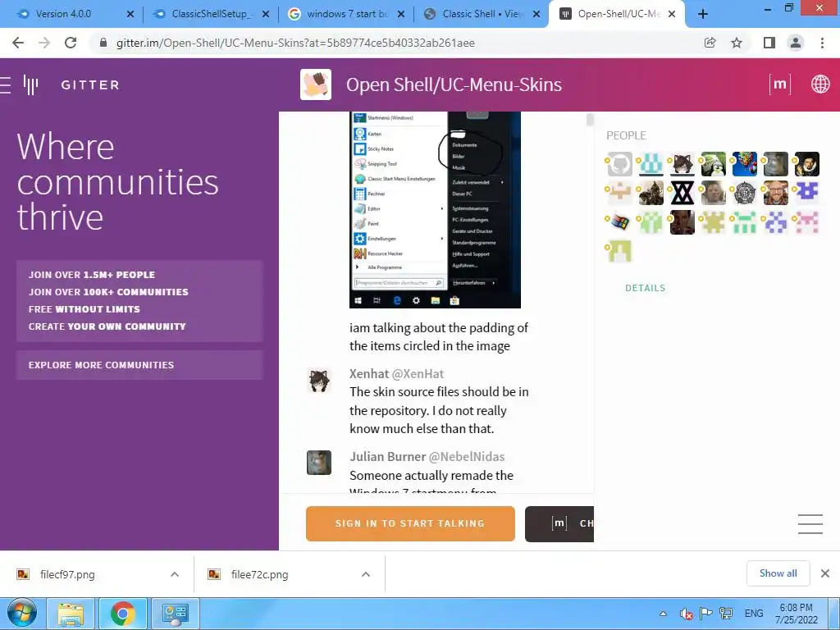
Task: Bookmark this page with the star icon
Action: point(737,43)
